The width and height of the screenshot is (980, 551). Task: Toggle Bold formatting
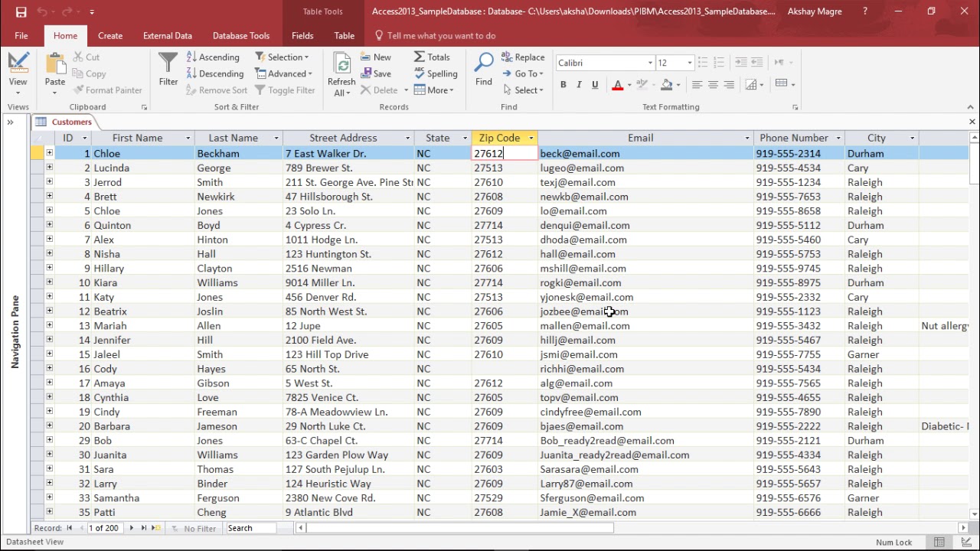click(563, 85)
